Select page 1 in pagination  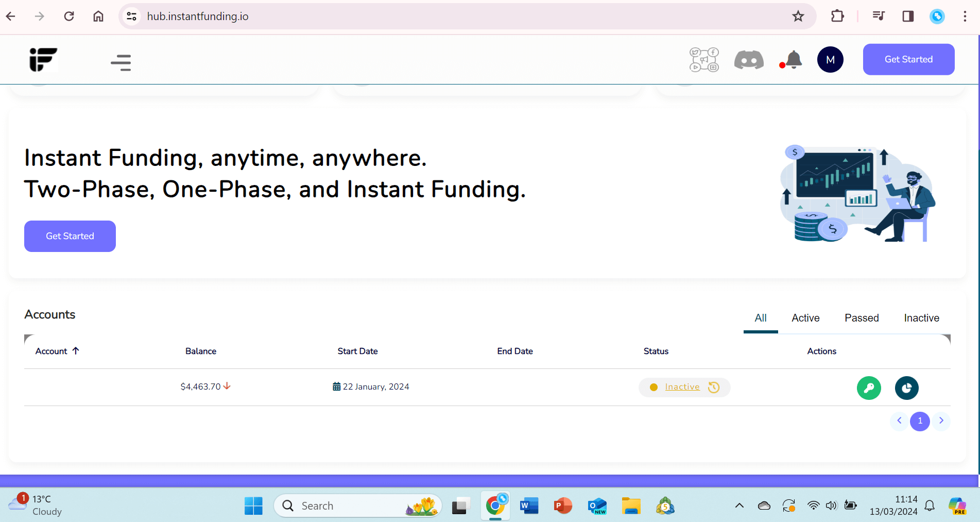click(x=920, y=421)
